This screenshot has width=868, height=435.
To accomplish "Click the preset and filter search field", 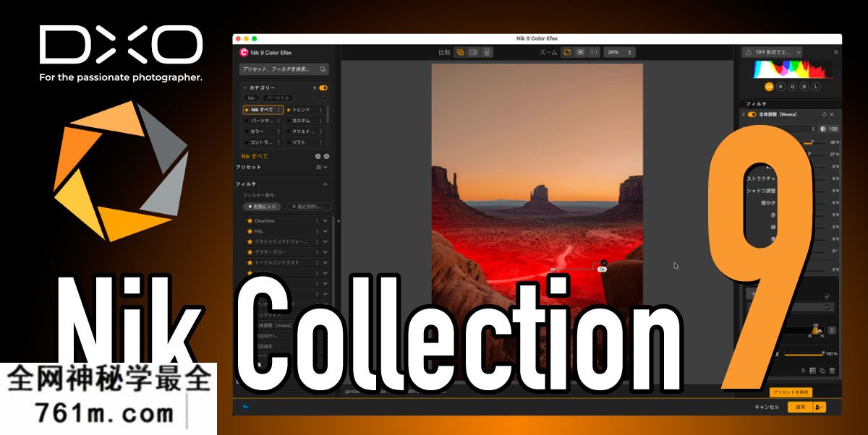I will [x=284, y=69].
